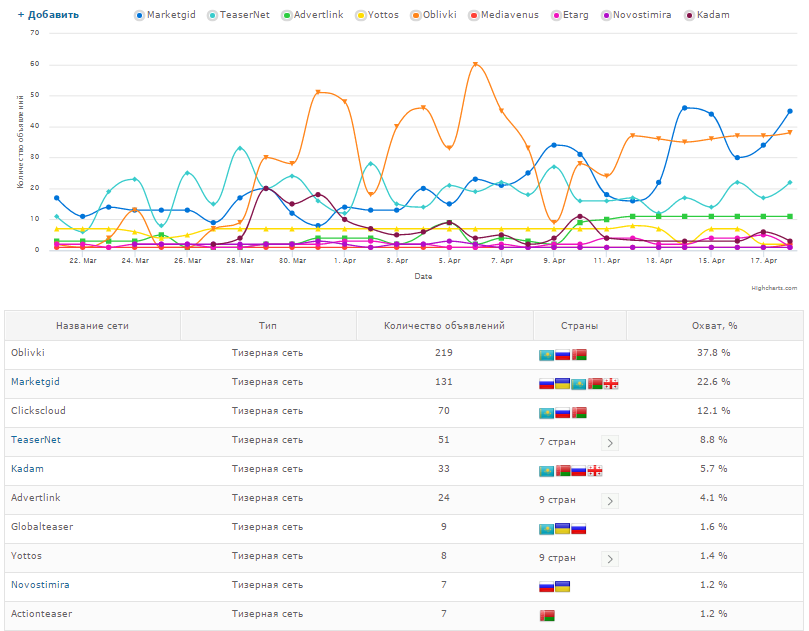The height and width of the screenshot is (631, 809).
Task: Click the Russia flag in Globalteaser row
Action: 579,529
